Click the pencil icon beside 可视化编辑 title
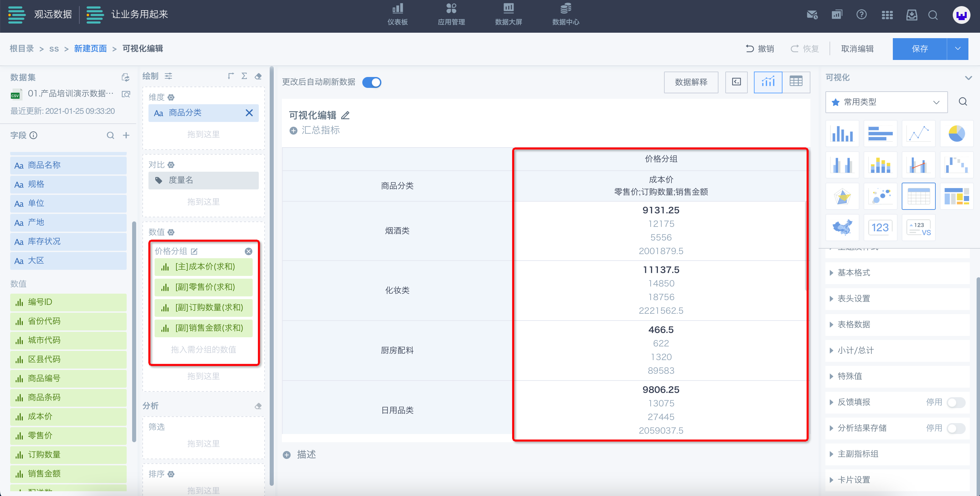The width and height of the screenshot is (980, 496). coord(345,115)
